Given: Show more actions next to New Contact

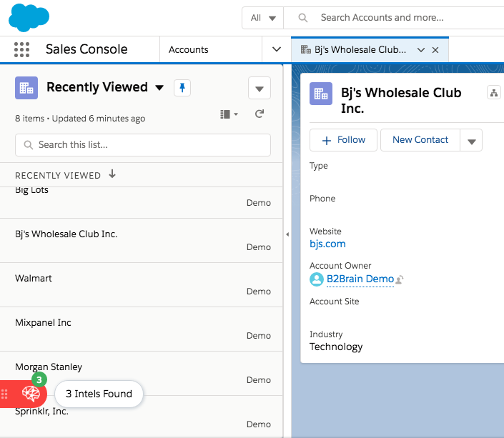Looking at the screenshot, I should 471,140.
